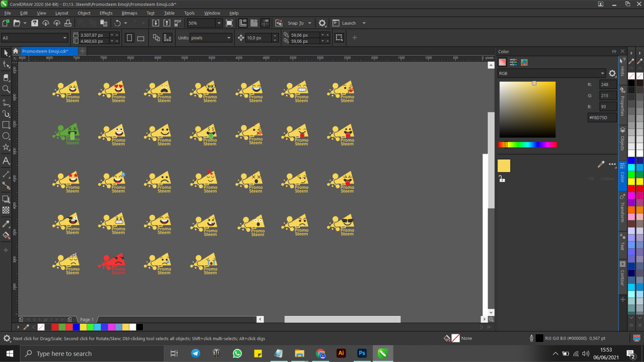Set page to portrait orientation

tap(129, 38)
